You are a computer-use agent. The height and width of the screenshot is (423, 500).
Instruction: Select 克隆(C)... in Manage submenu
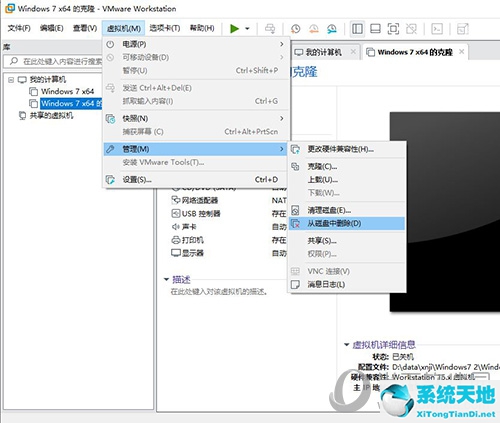347,166
